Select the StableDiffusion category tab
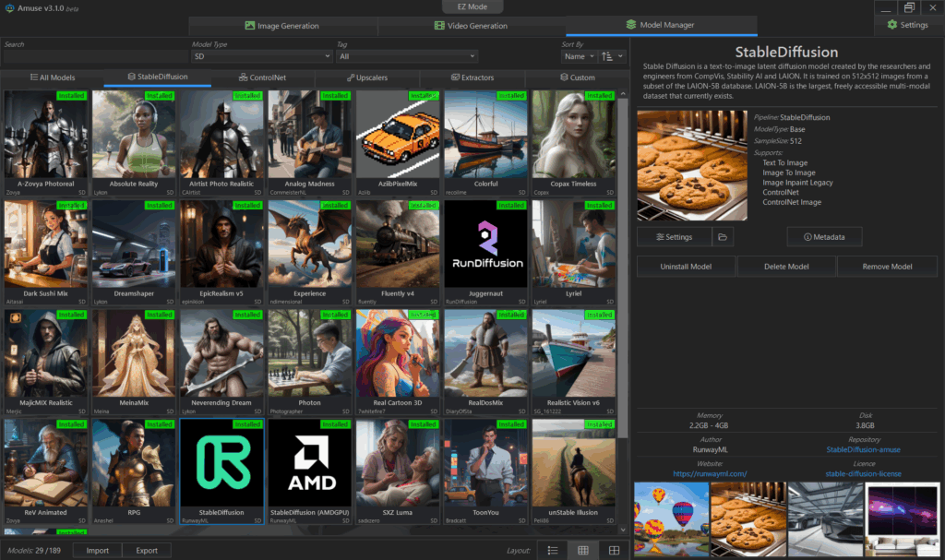 pyautogui.click(x=157, y=77)
